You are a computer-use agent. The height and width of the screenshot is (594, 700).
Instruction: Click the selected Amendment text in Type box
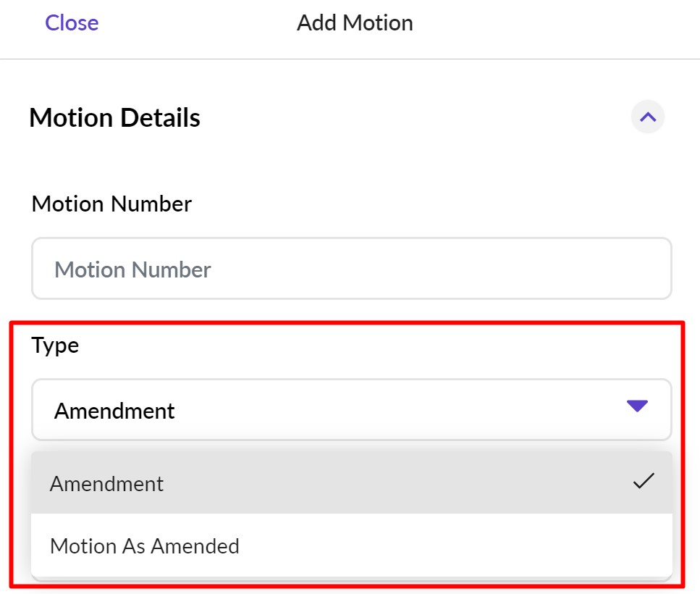[x=114, y=411]
